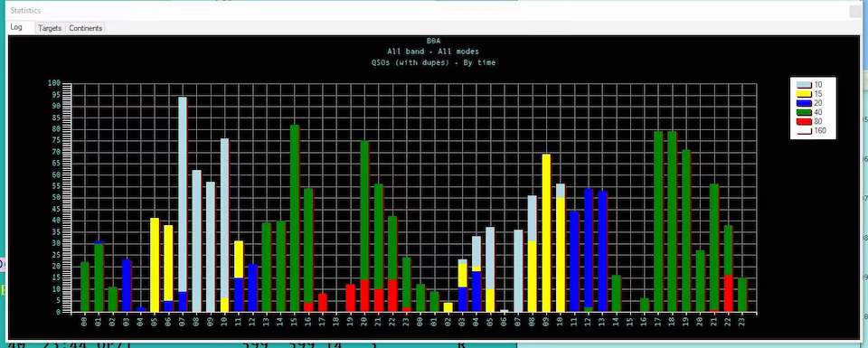Click the white 160 legend swatch
Screen dimensions: 868x348
803,130
